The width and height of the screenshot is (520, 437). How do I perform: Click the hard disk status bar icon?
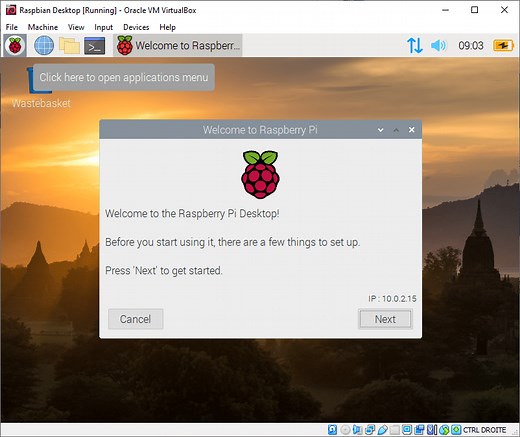(332, 430)
